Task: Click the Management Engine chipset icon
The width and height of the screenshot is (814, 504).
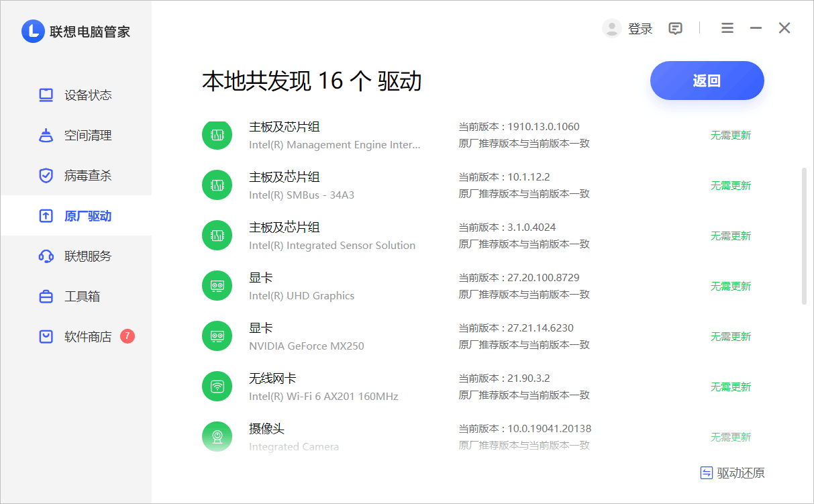Action: pyautogui.click(x=217, y=135)
